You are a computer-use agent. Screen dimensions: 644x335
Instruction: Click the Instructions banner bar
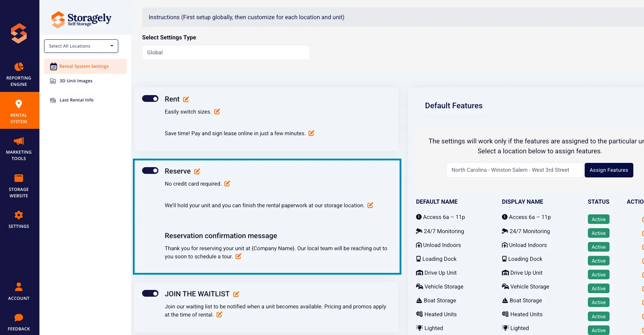[393, 17]
